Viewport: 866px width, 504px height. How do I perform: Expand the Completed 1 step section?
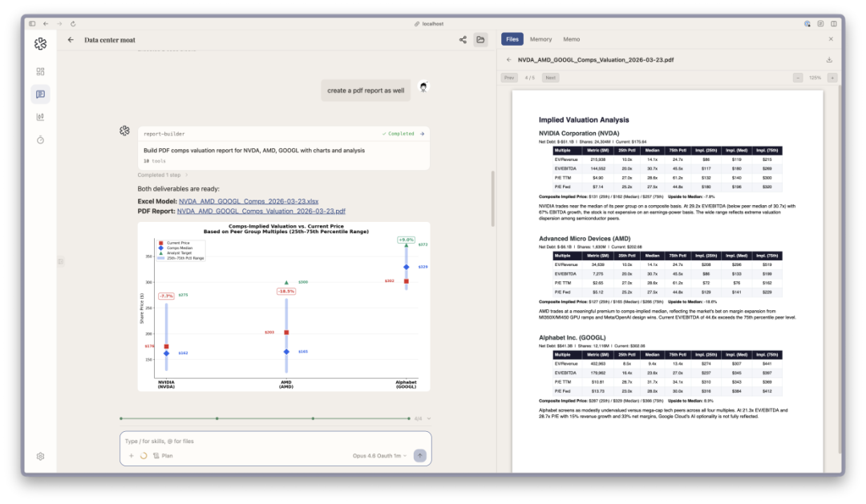[x=162, y=175]
